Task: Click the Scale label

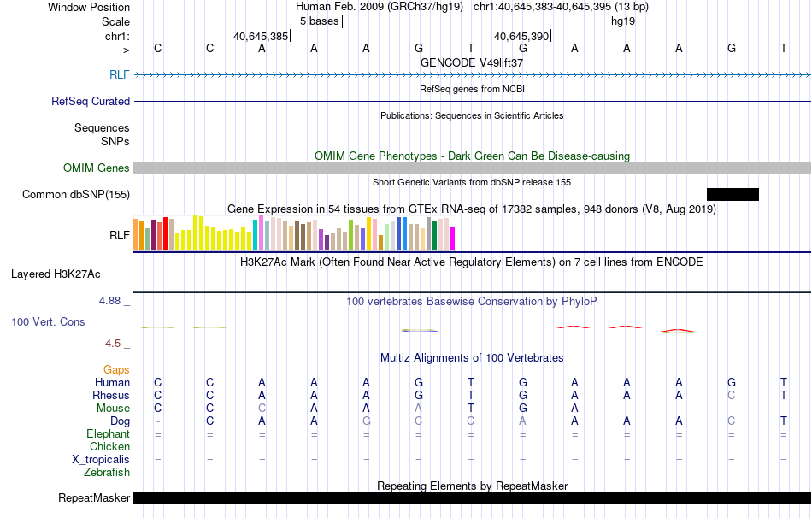Action: [115, 21]
